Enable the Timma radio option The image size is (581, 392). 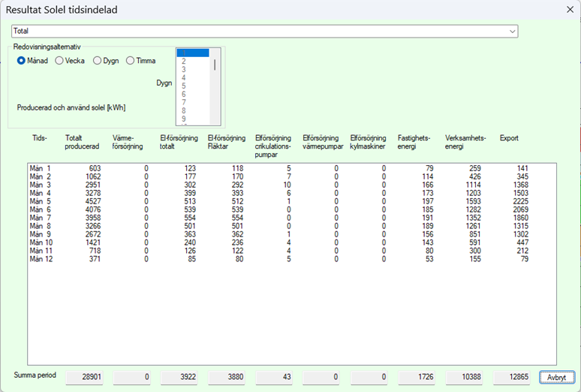point(130,61)
